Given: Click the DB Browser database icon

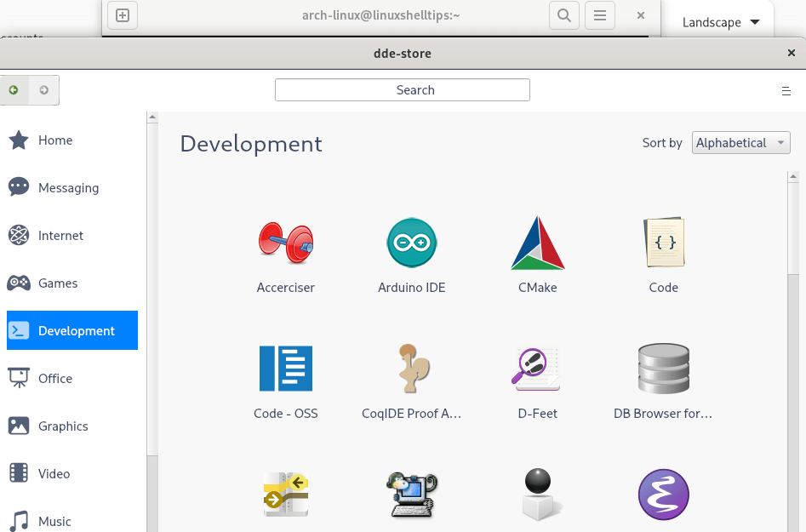Looking at the screenshot, I should 663,369.
